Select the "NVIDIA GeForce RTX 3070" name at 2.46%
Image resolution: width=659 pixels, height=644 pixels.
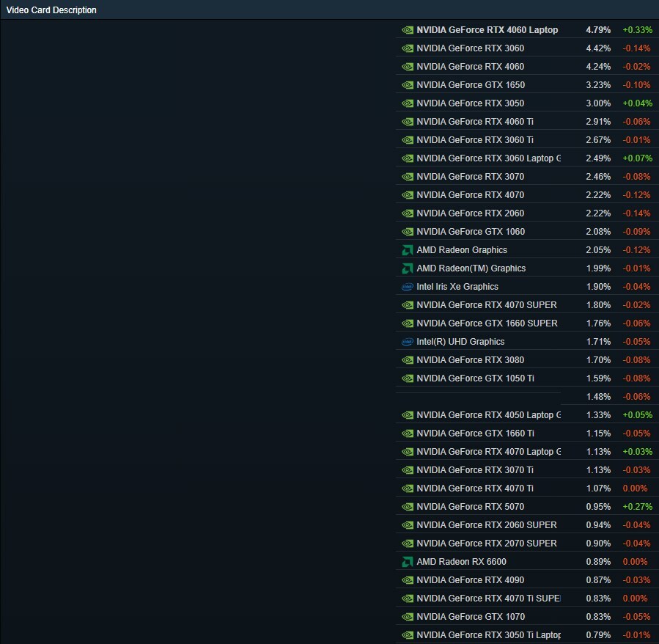(471, 177)
